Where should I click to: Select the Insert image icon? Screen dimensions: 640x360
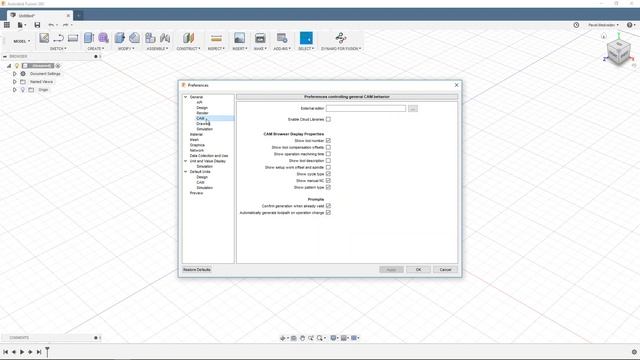[240, 38]
